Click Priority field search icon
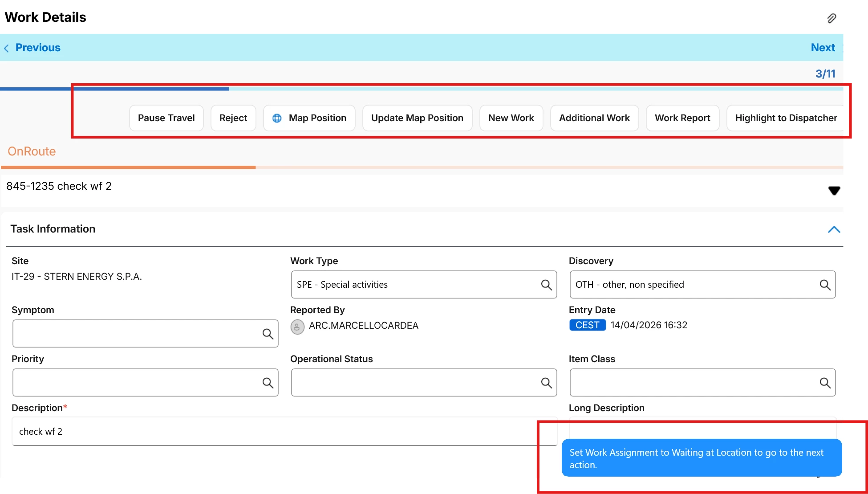Image resolution: width=868 pixels, height=494 pixels. point(268,383)
